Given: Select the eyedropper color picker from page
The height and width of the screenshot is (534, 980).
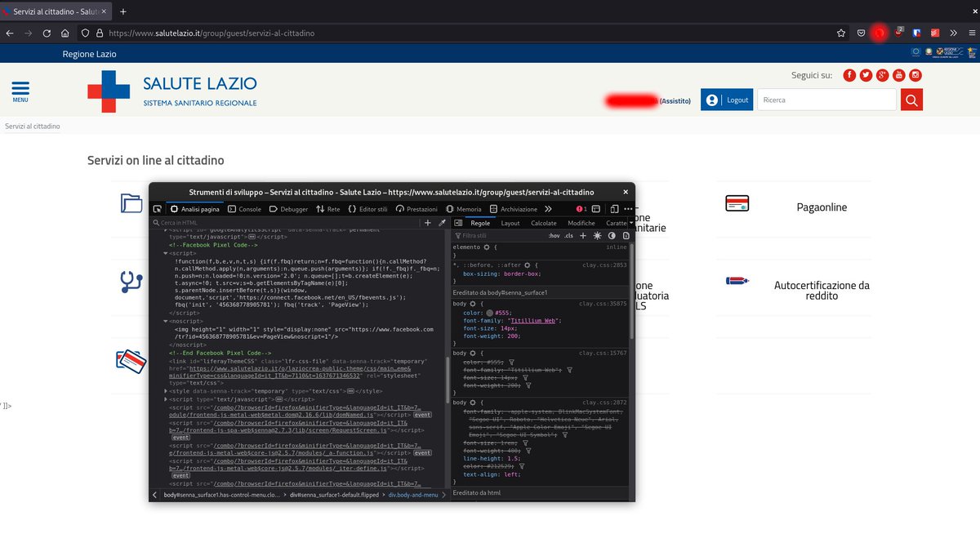Looking at the screenshot, I should (442, 222).
